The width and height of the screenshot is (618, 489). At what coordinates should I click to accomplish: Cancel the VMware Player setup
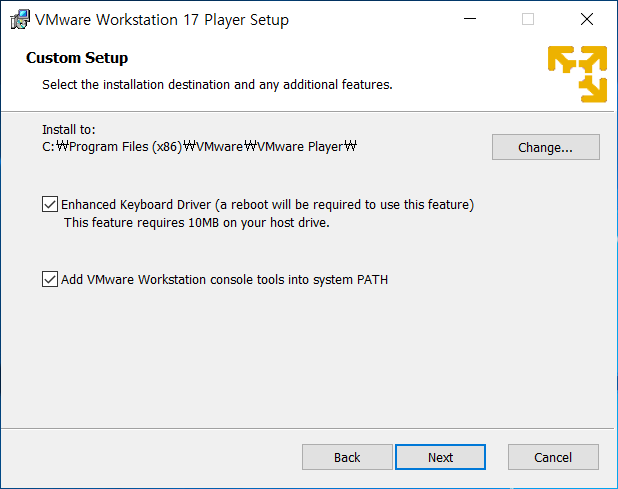(553, 457)
